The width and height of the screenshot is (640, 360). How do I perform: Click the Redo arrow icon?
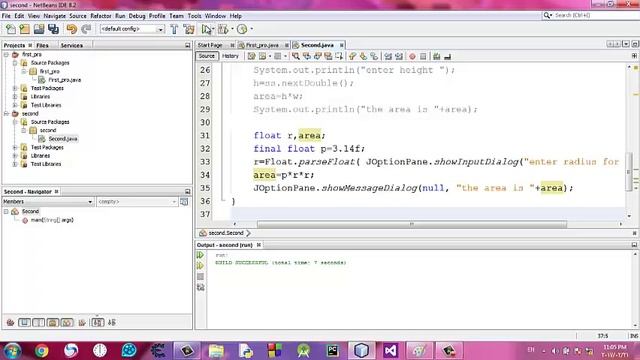(x=86, y=29)
